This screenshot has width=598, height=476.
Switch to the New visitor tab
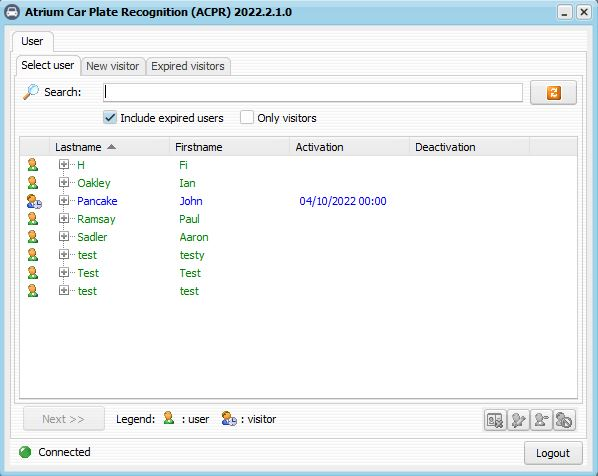113,66
